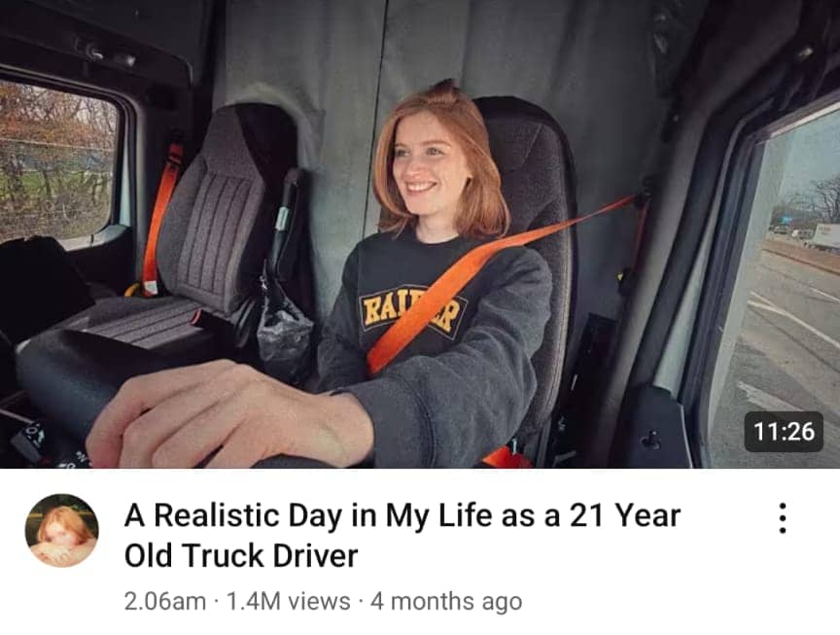840x635 pixels.
Task: Go to the 2.06am channel name
Action: pyautogui.click(x=165, y=601)
